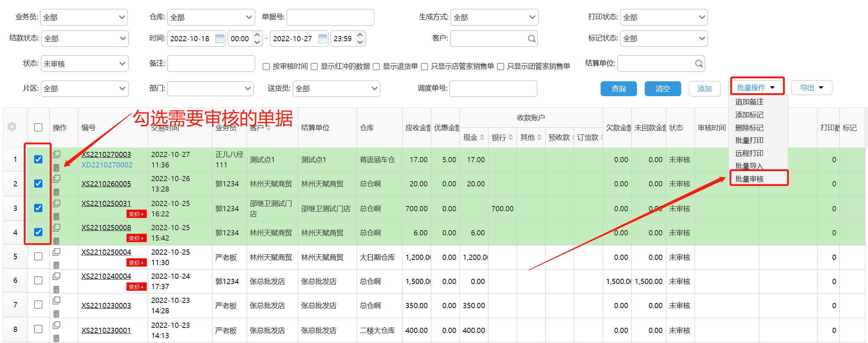Uncheck the checkbox for row 2 XS2210260005
The image size is (868, 343).
point(38,183)
